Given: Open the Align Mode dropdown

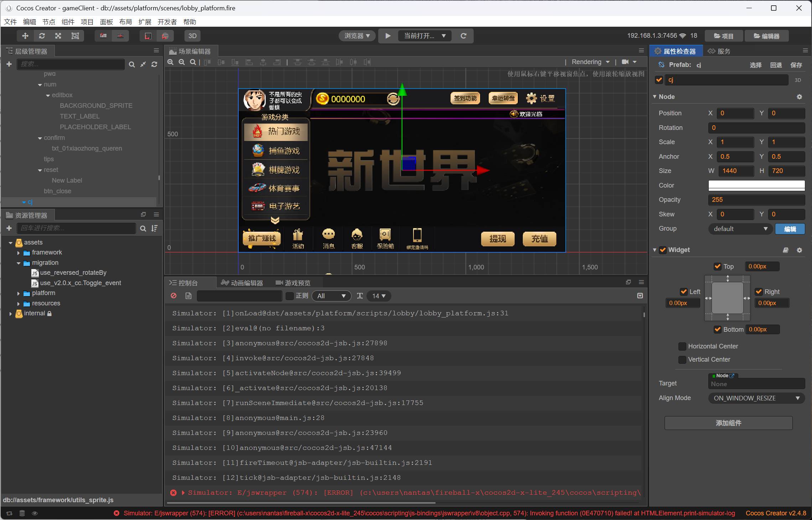Looking at the screenshot, I should pyautogui.click(x=756, y=398).
